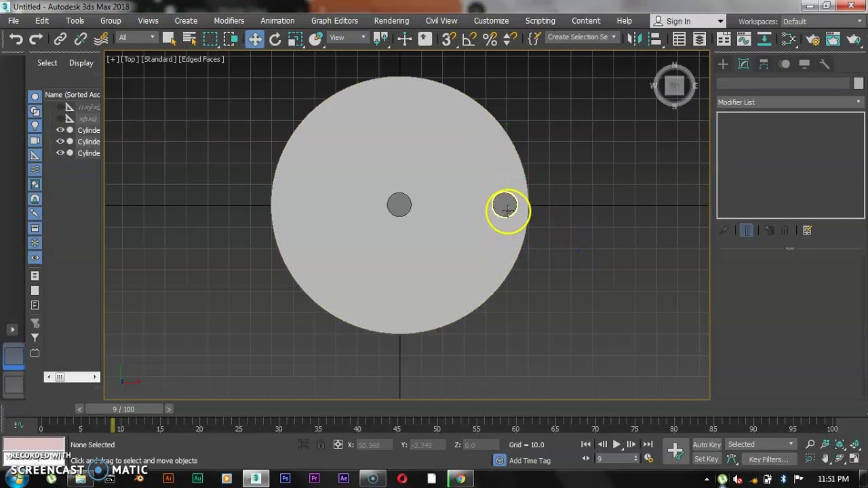The image size is (868, 488).
Task: Open the Sign In dropdown
Action: point(688,21)
